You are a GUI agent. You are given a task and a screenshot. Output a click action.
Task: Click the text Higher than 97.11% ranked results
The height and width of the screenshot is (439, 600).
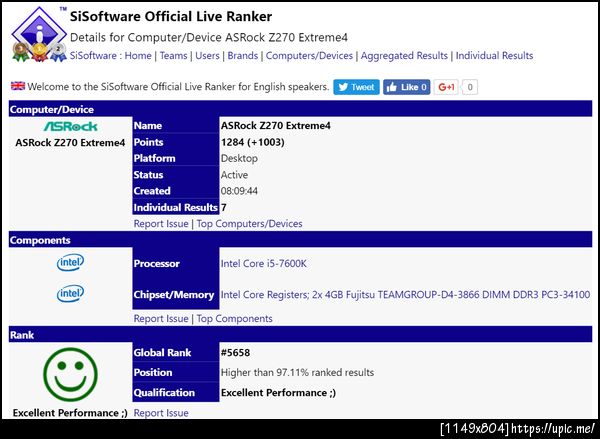297,372
